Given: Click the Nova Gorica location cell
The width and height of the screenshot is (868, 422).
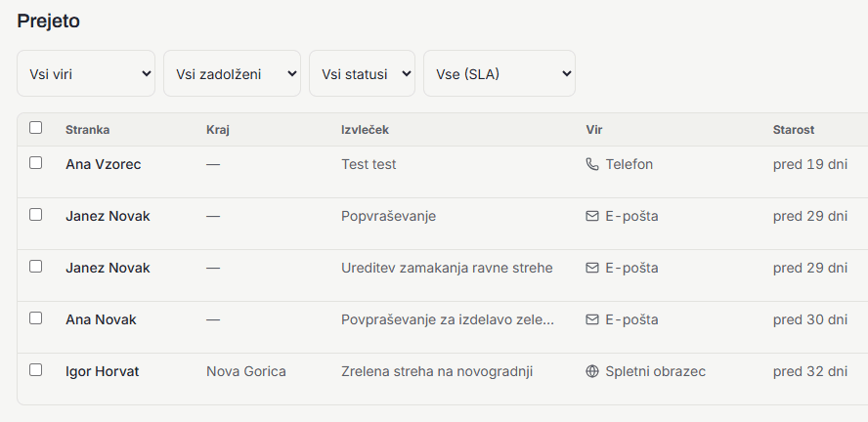Looking at the screenshot, I should (x=245, y=371).
